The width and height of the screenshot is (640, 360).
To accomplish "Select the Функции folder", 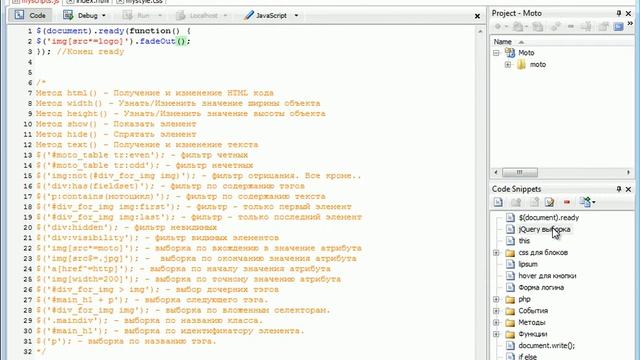I will click(x=533, y=334).
